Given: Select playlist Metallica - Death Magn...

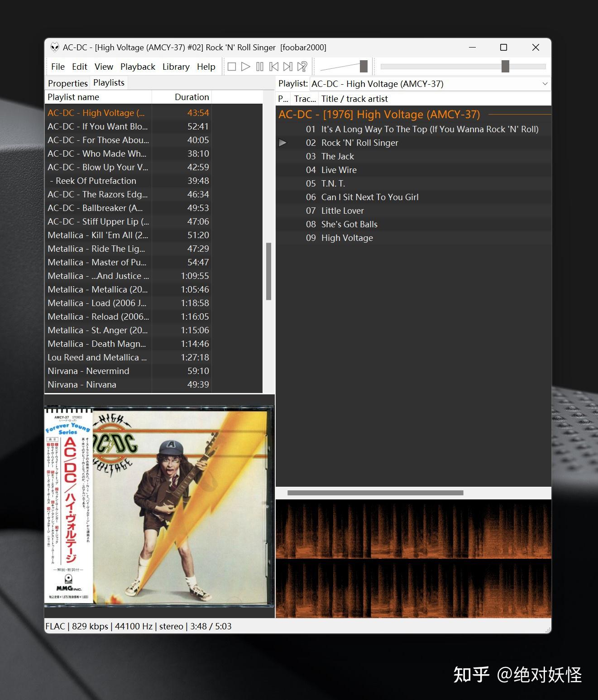Looking at the screenshot, I should pyautogui.click(x=153, y=344).
